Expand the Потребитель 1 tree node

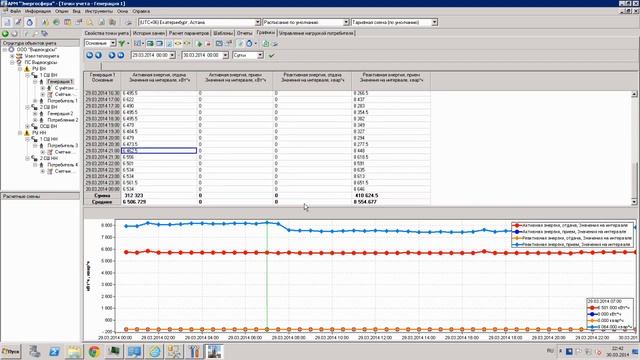[35, 101]
